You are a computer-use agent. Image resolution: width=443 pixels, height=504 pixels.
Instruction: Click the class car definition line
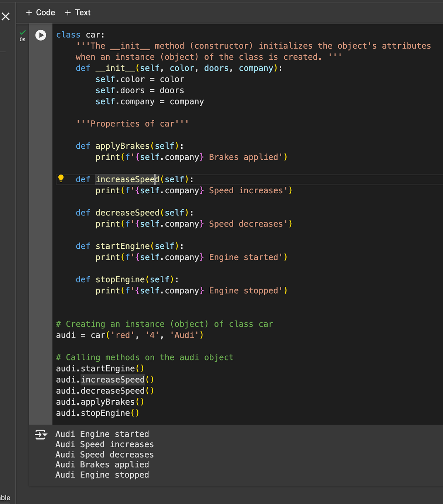coord(80,34)
